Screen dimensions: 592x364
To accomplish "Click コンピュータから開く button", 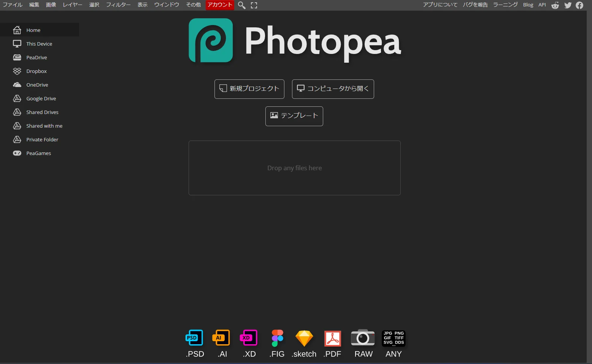I will (x=333, y=89).
